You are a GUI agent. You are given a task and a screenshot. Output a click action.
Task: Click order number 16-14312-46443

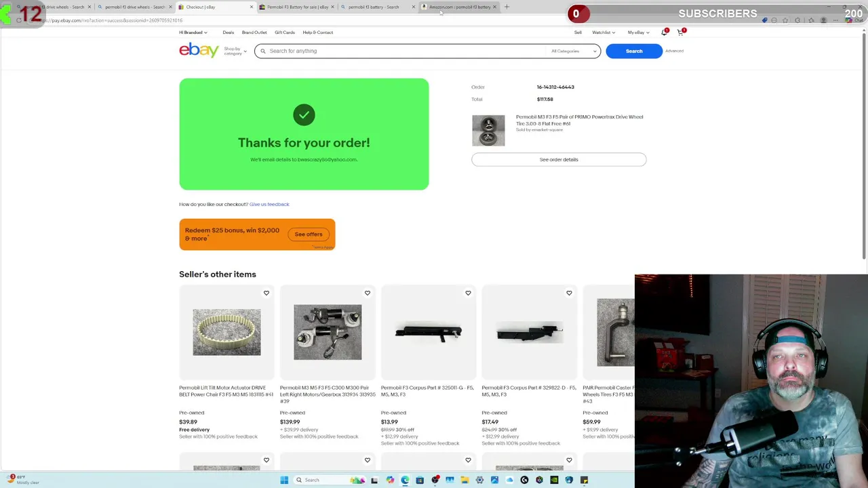pyautogui.click(x=555, y=87)
